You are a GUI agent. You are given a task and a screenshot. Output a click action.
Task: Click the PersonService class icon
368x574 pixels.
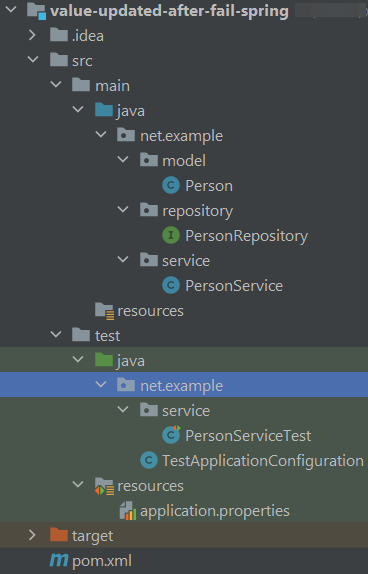tap(171, 286)
